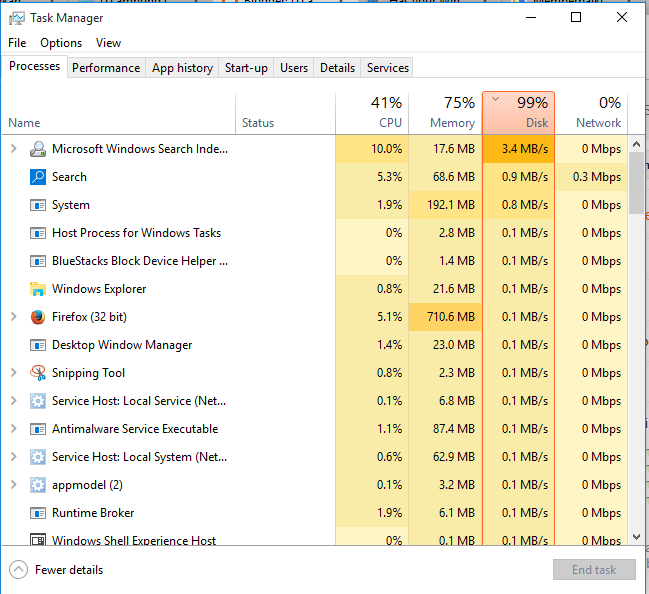
Task: Open the File menu
Action: [x=17, y=43]
